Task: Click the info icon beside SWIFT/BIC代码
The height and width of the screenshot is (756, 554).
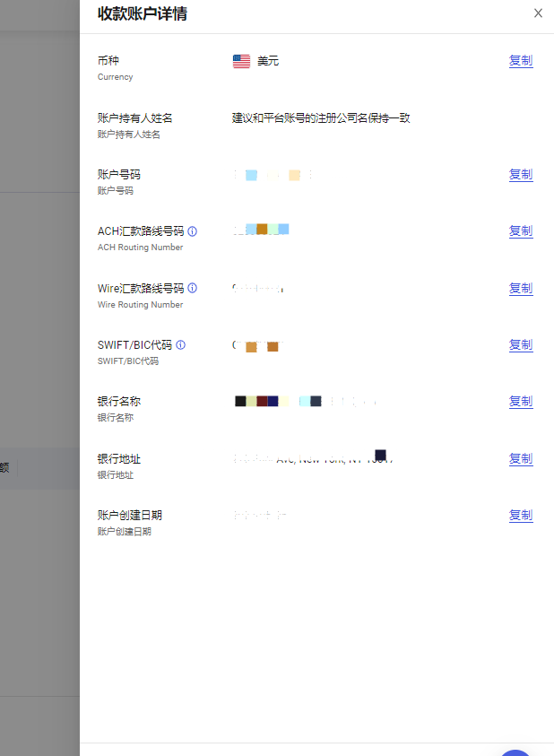Action: 181,345
